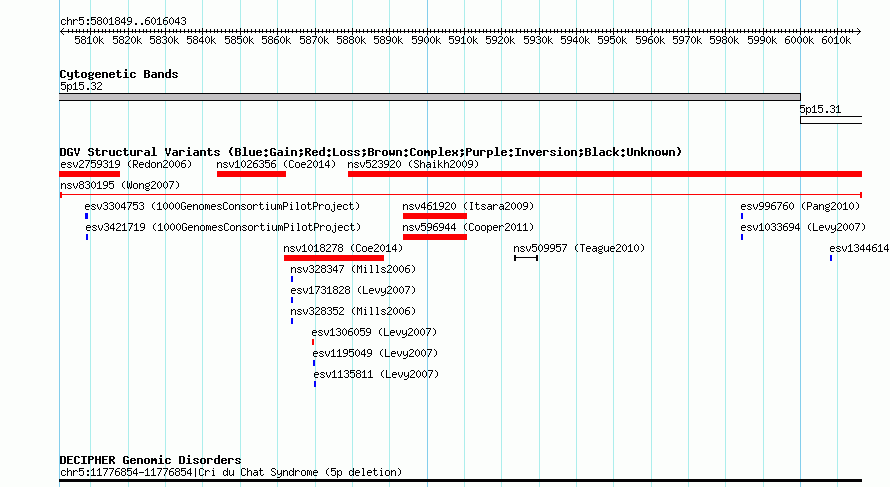The image size is (890, 487).
Task: Select nsv830195 (Wong2007) label
Action: pyautogui.click(x=120, y=186)
